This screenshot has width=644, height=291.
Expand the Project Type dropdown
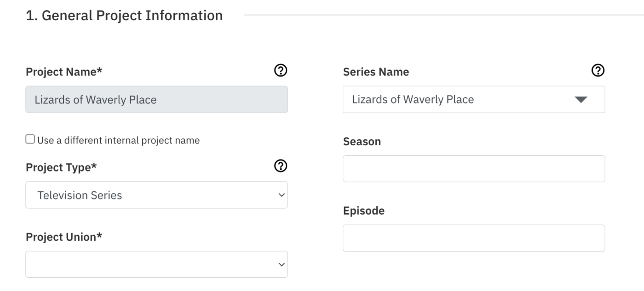pos(156,194)
